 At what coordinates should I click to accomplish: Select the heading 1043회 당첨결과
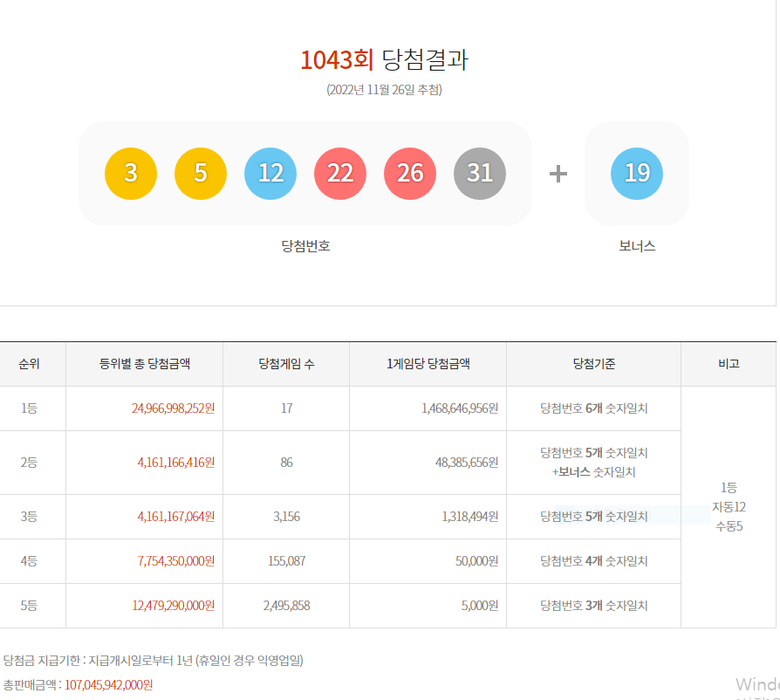[384, 59]
